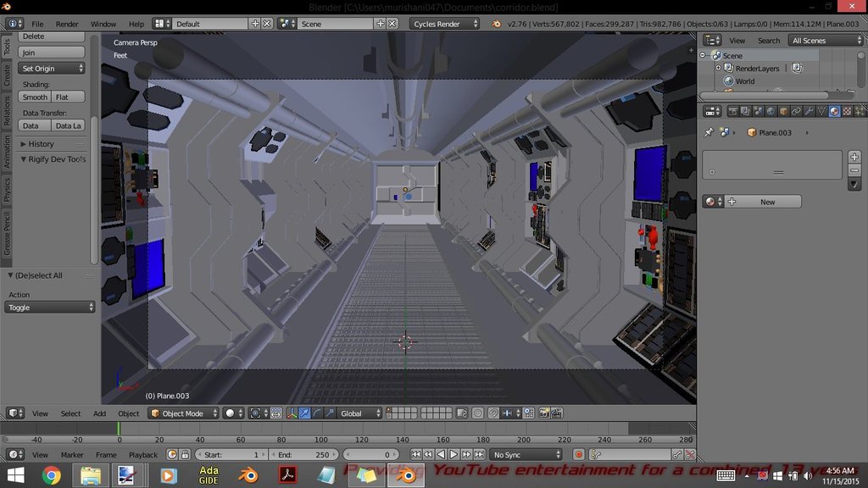The width and height of the screenshot is (868, 488).
Task: Select the translate manipulator arrow icon
Action: point(304,413)
